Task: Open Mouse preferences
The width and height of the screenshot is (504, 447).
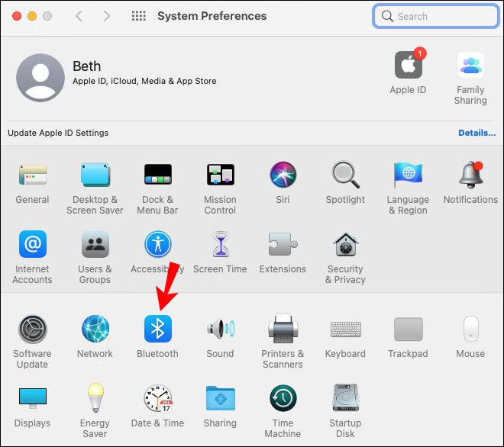Action: (471, 329)
